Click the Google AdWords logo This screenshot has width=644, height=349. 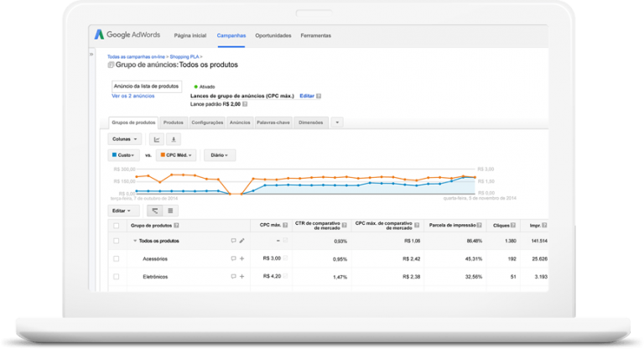coord(127,34)
